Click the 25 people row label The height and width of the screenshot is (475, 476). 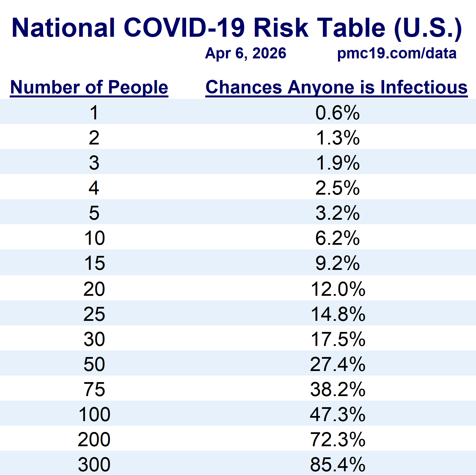(x=94, y=314)
